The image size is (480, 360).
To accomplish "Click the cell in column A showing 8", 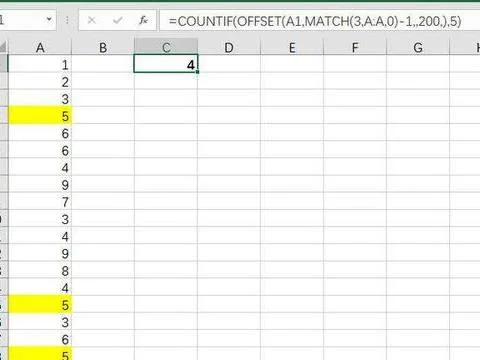I will click(40, 270).
